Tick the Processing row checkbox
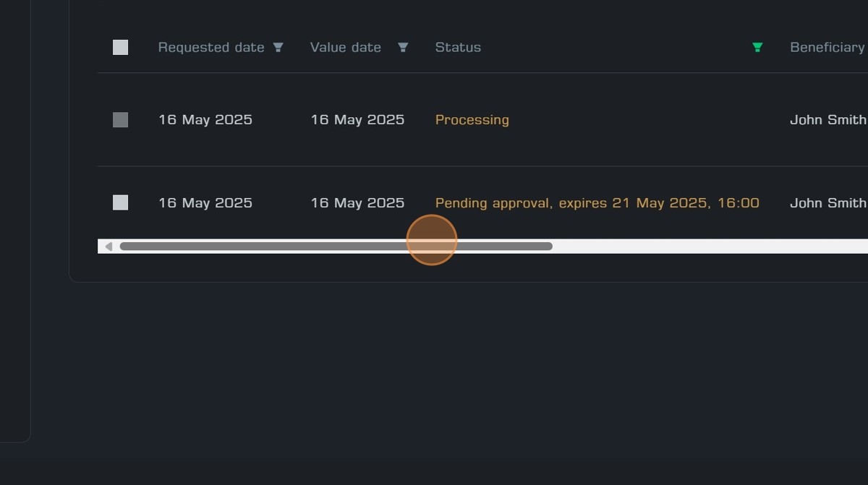This screenshot has height=485, width=868. (x=121, y=120)
